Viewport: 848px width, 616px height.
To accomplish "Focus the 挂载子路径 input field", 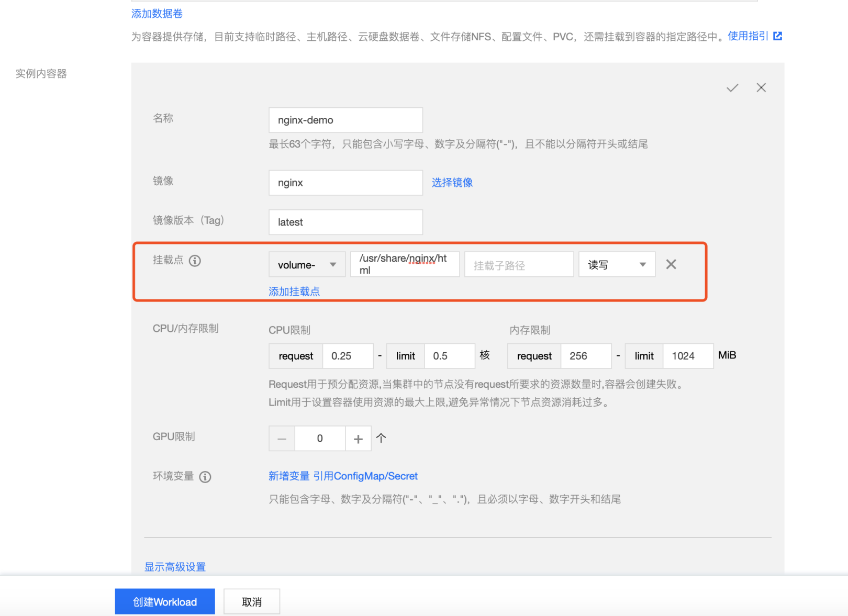I will tap(519, 265).
